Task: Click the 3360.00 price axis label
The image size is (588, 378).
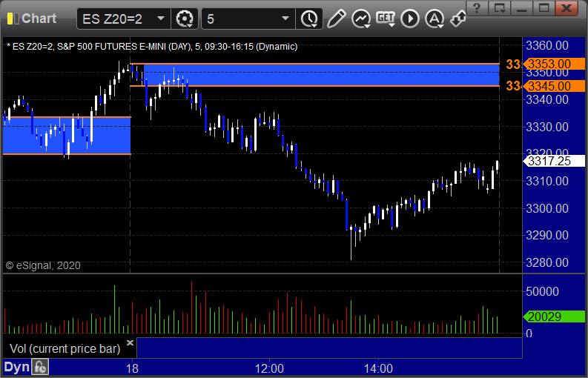Action: coord(547,46)
